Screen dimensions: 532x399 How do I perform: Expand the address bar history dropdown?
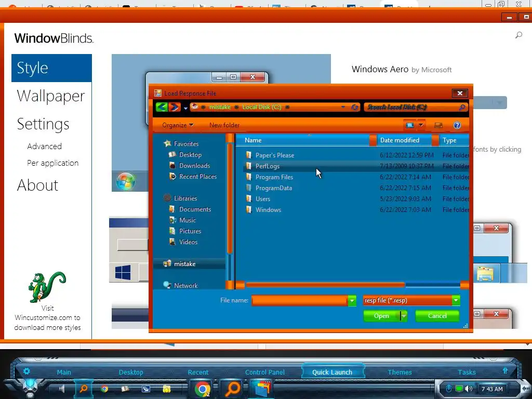343,107
